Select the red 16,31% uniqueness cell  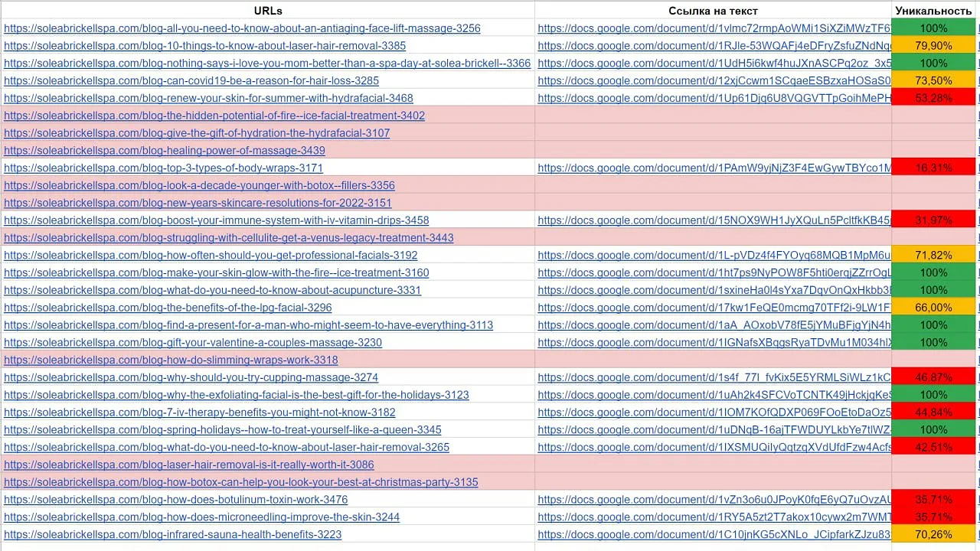point(933,168)
